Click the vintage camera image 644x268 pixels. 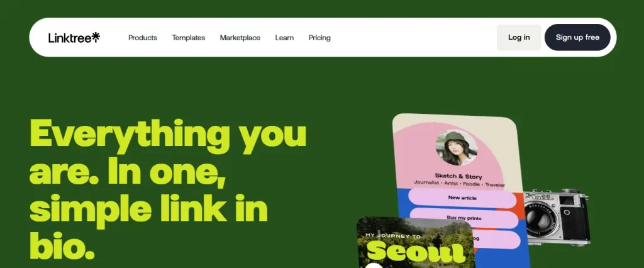click(557, 217)
